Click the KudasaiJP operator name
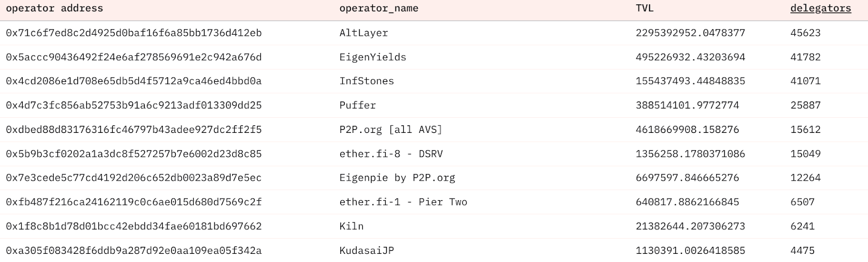The image size is (868, 262). (367, 250)
